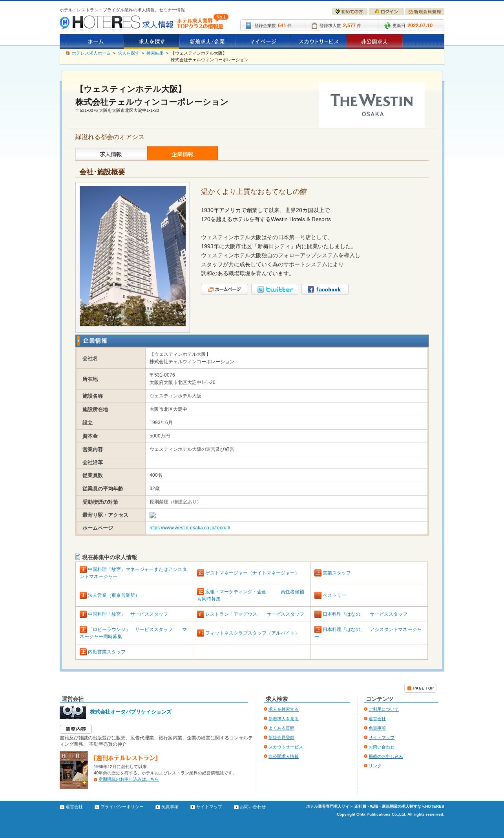Open footer content link 掲載のお申し込み
This screenshot has height=838, width=504.
point(386,756)
